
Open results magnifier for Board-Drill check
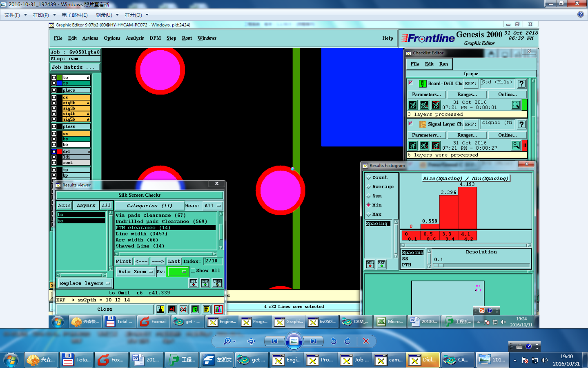point(516,105)
